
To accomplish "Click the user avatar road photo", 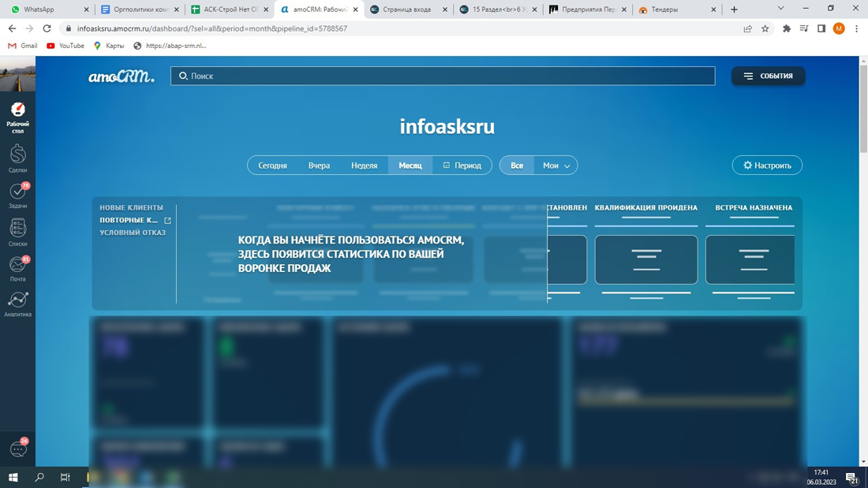I will pos(17,73).
